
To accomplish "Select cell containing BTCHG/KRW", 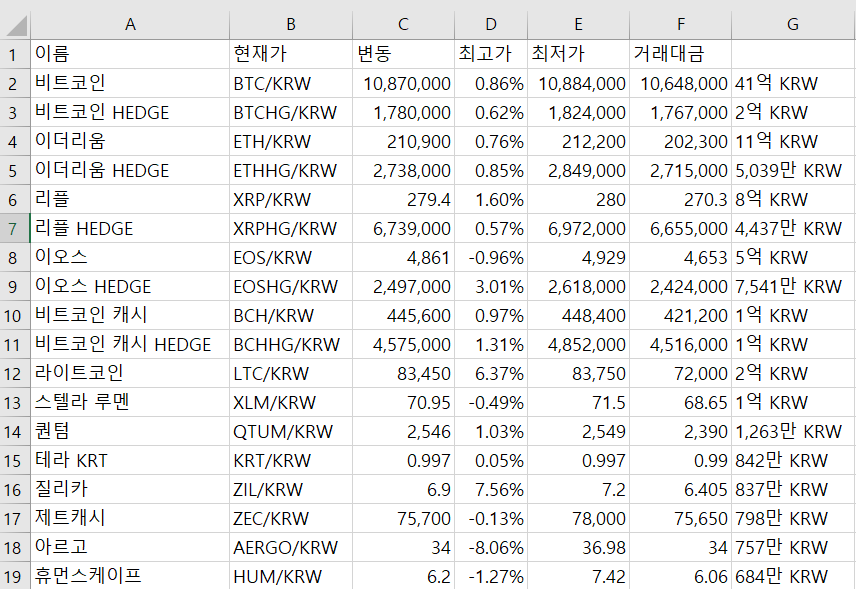I will [291, 112].
